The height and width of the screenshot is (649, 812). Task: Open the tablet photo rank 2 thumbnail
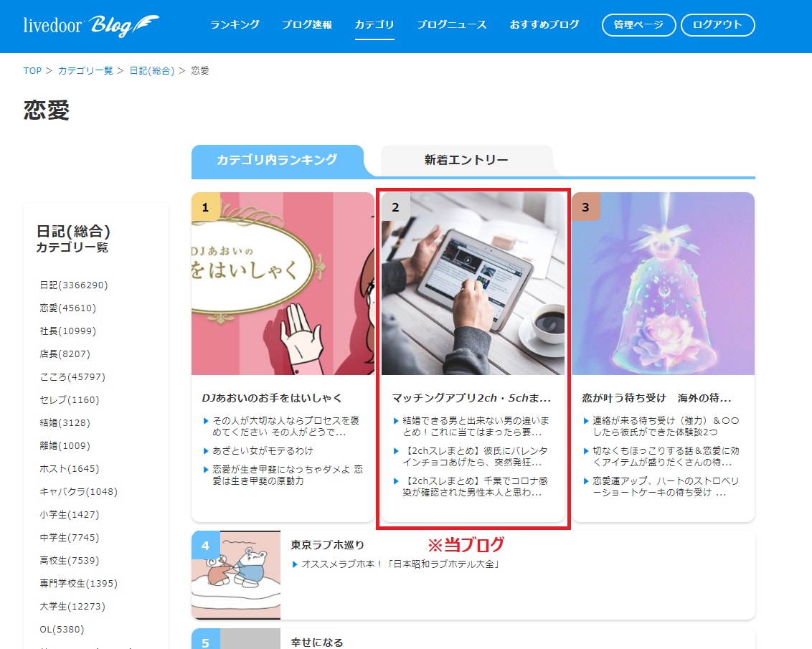pos(473,283)
